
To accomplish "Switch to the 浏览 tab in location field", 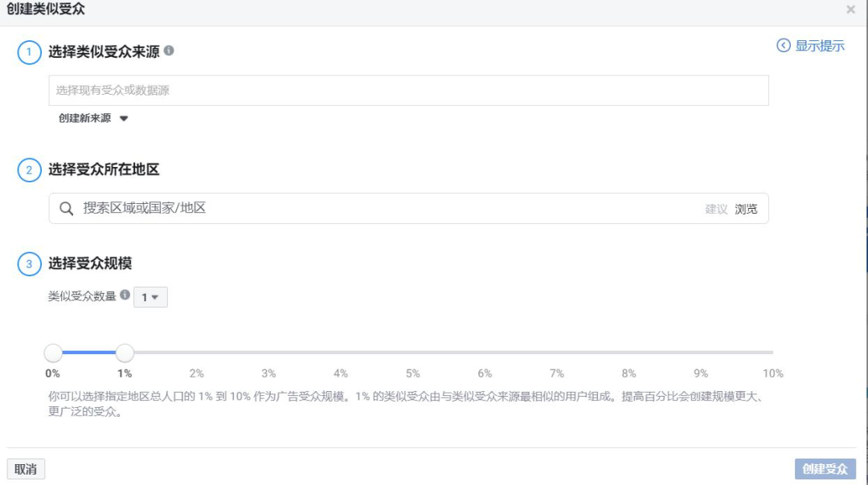I will tap(746, 209).
